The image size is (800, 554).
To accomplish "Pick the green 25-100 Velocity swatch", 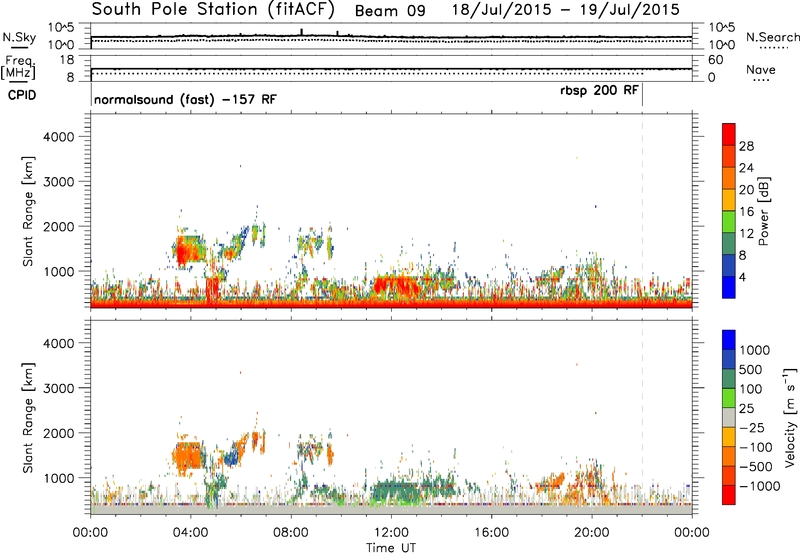I will (729, 398).
